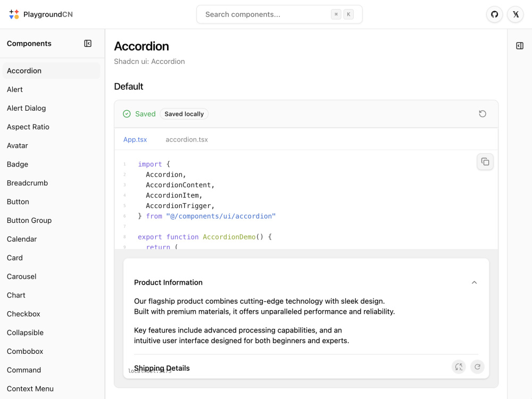Image resolution: width=532 pixels, height=399 pixels.
Task: Open the Card component page
Action: pyautogui.click(x=51, y=258)
